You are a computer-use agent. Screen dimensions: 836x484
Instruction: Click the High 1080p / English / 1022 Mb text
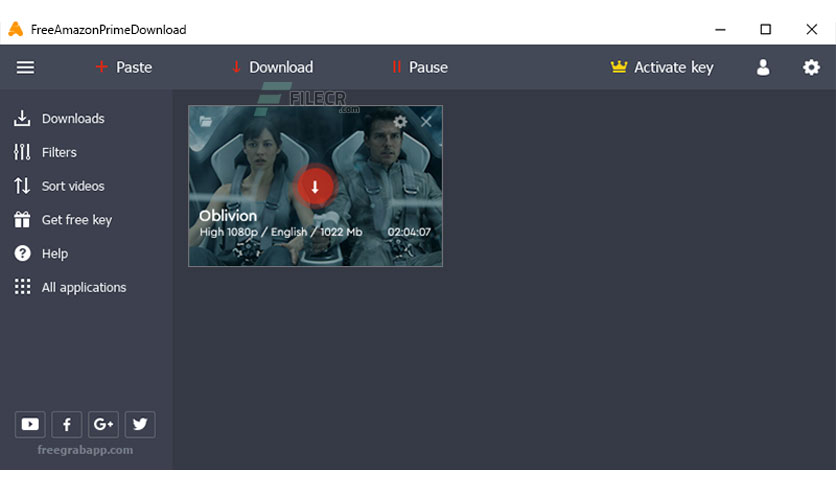pos(280,232)
